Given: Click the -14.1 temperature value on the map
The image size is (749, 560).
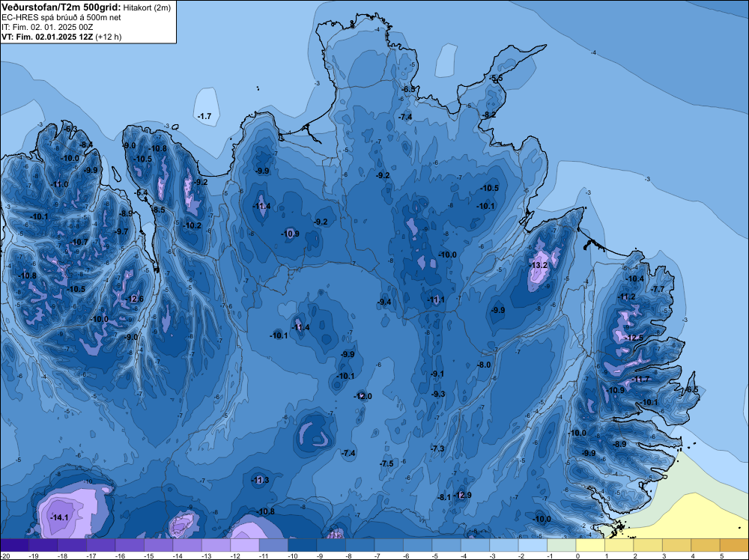Looking at the screenshot, I should point(59,517).
